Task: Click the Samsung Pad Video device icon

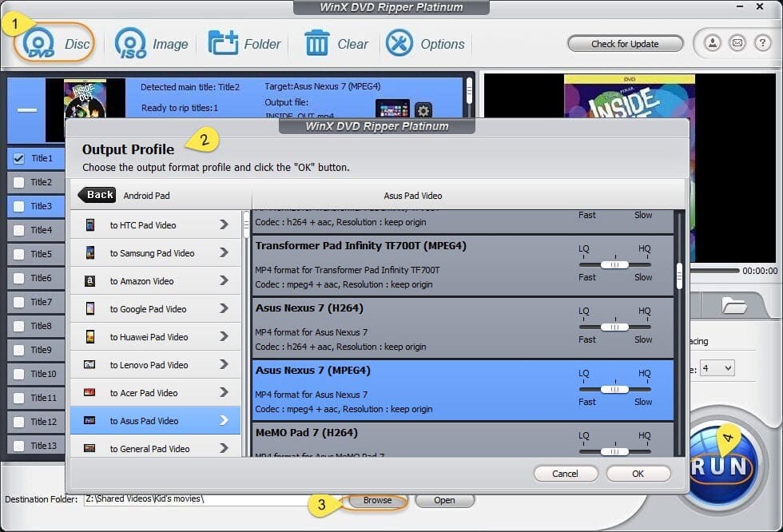Action: [89, 253]
